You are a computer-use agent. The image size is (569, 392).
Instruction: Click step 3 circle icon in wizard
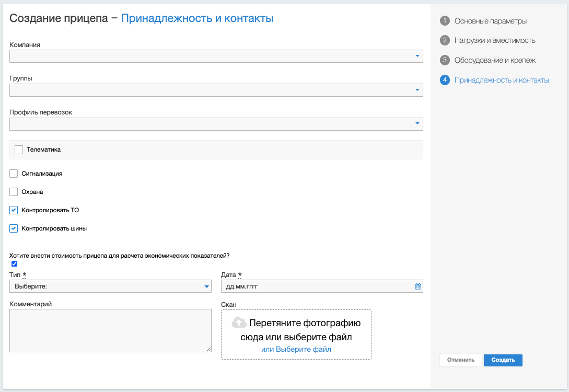[x=445, y=60]
